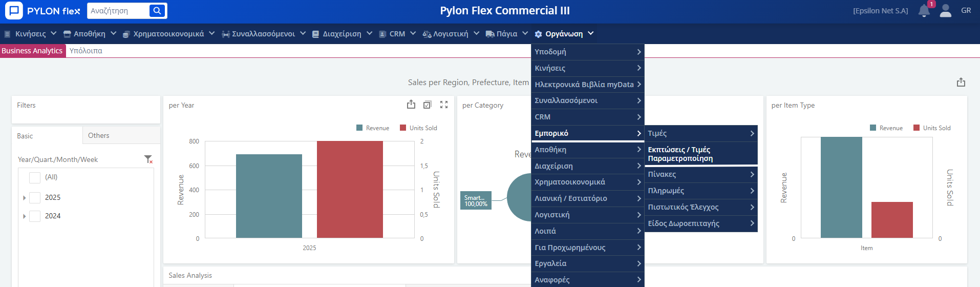Check the 2025 checkbox
Screen dimensions: 980x287
click(x=35, y=198)
